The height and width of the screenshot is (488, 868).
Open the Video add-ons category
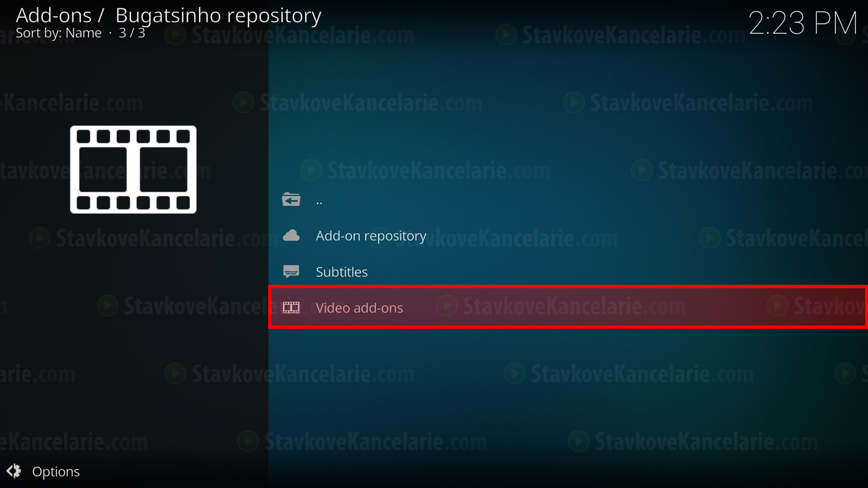click(x=567, y=307)
